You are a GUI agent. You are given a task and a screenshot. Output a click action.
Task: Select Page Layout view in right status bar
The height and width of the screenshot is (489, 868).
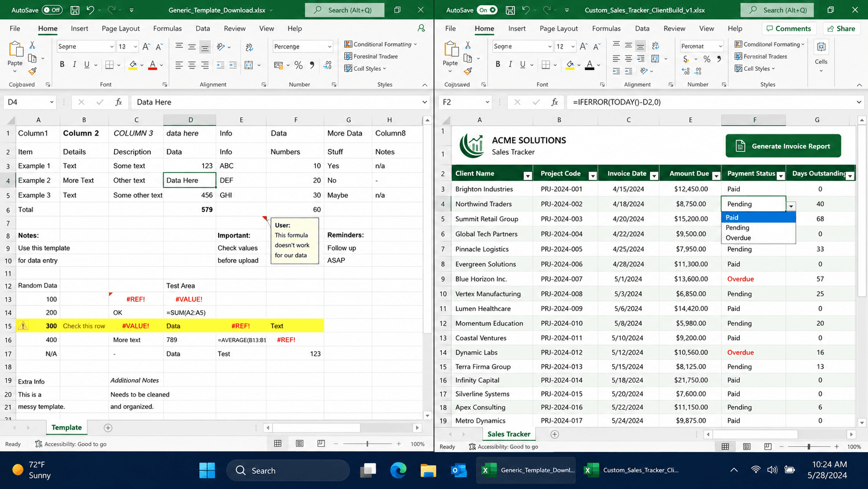click(x=747, y=446)
